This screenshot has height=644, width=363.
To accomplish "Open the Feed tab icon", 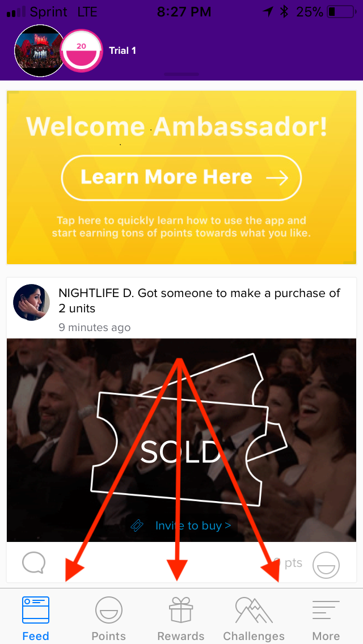I will coord(36,610).
